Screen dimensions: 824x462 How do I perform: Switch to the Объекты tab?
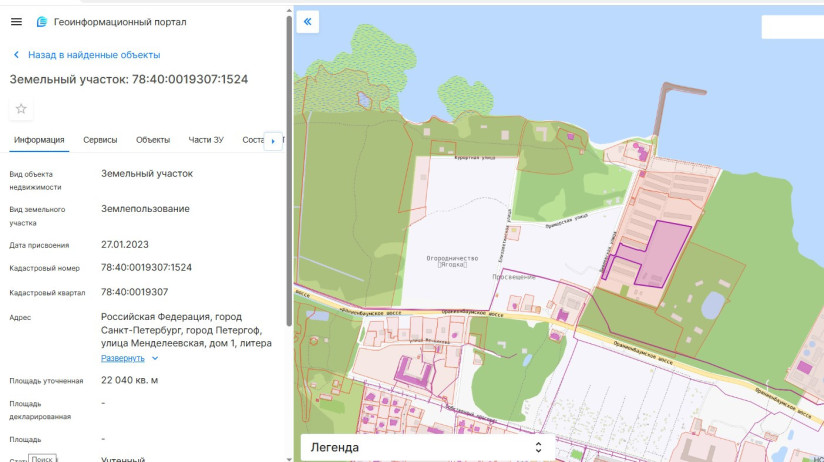tap(153, 140)
